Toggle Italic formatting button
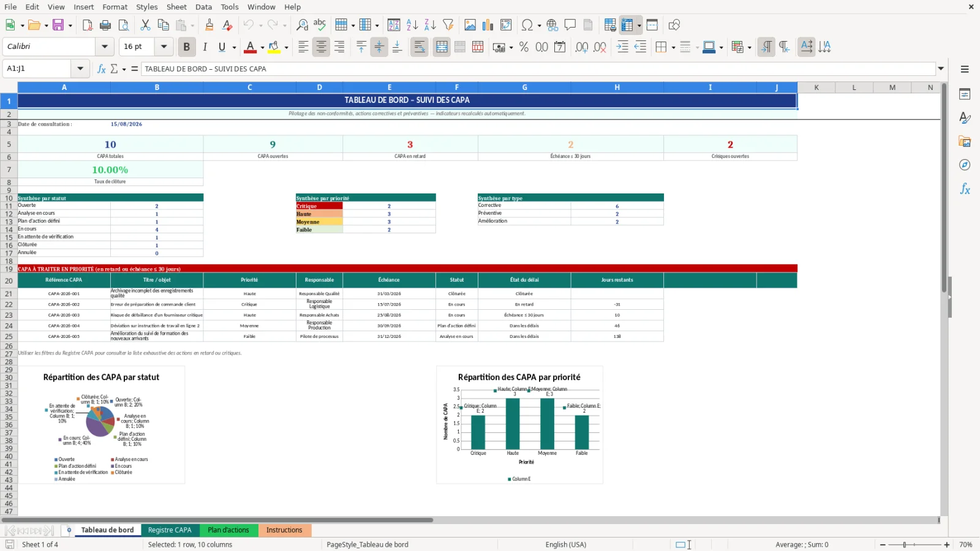The width and height of the screenshot is (980, 551). (x=205, y=47)
